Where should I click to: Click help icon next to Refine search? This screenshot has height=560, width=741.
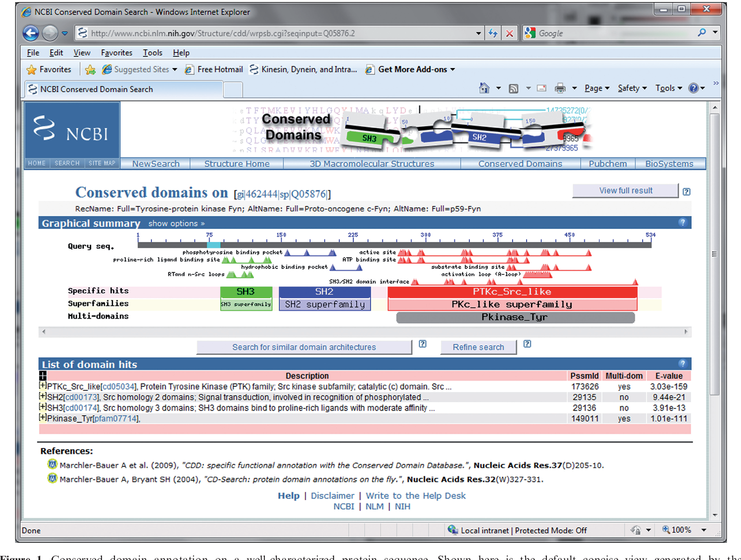tap(527, 344)
